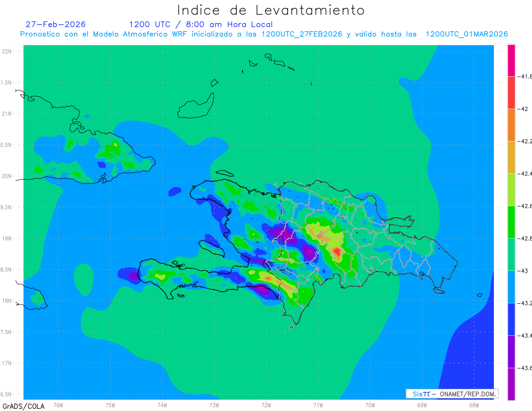Viewport: 532px width, 411px height.
Task: Click "1200 UTC / 8:00 am Hora Local"
Action: [201, 24]
